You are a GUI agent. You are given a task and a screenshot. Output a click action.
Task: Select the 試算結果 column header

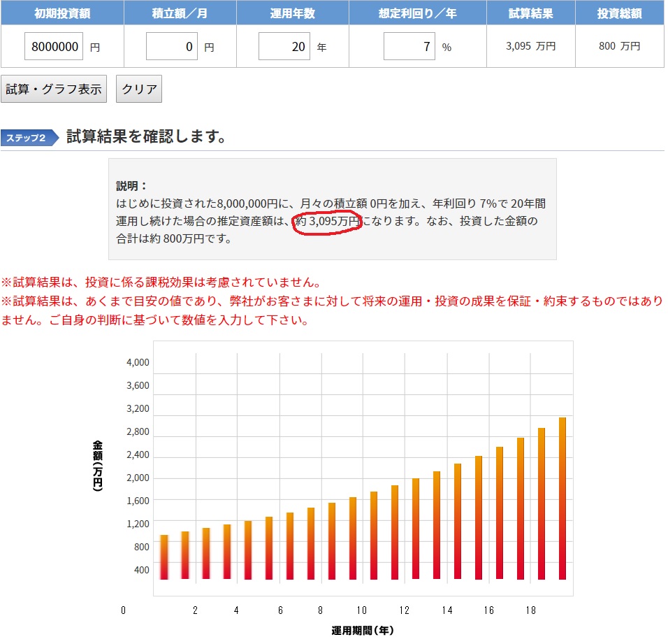[x=531, y=13]
